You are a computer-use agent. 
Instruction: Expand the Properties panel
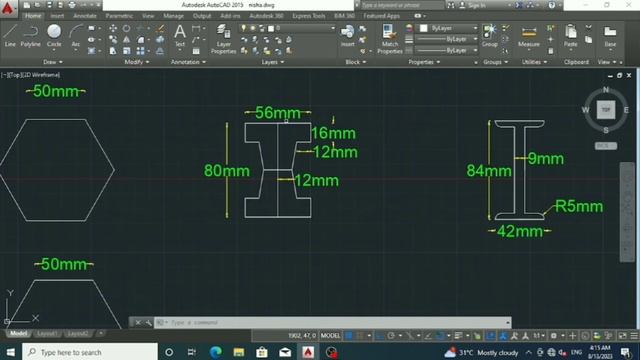(424, 62)
